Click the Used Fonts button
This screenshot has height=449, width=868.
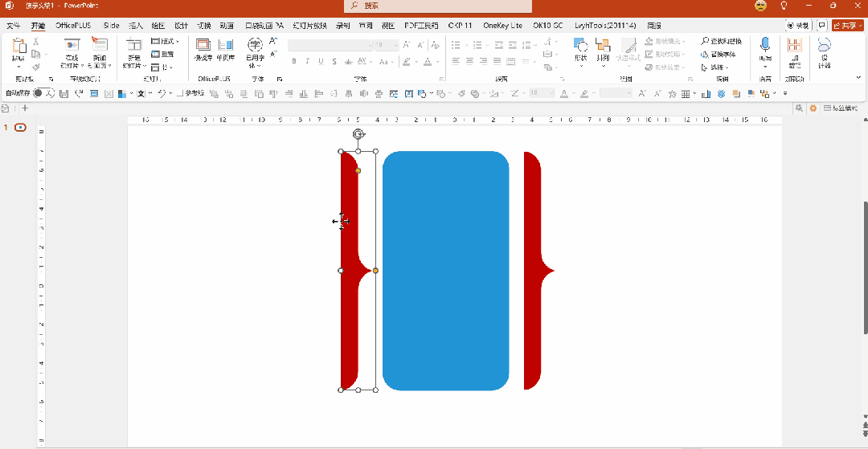(x=255, y=51)
